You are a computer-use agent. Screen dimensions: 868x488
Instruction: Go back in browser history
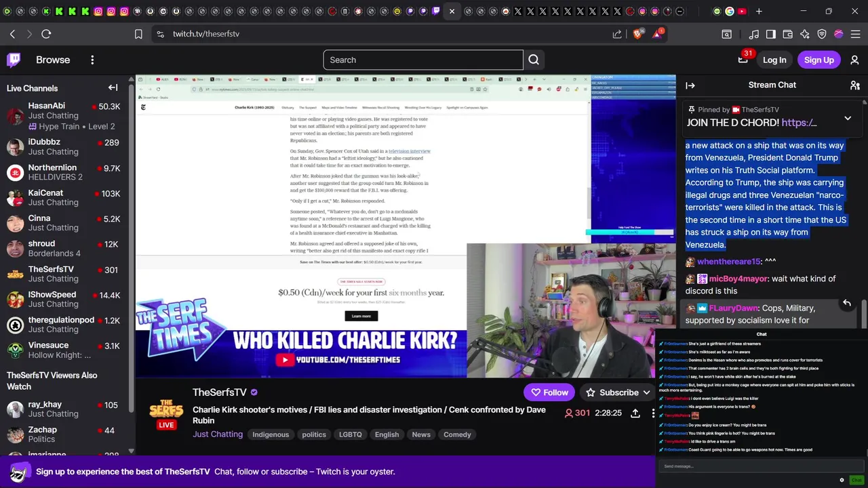click(x=12, y=34)
